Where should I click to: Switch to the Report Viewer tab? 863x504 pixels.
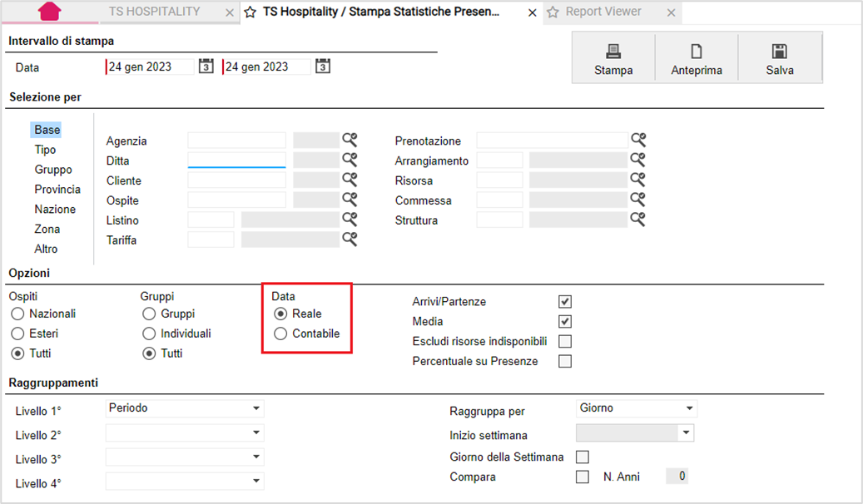[603, 12]
